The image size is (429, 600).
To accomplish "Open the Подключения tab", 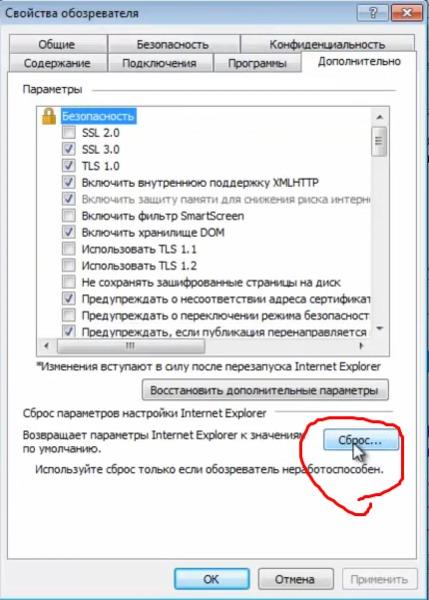I will pos(159,63).
